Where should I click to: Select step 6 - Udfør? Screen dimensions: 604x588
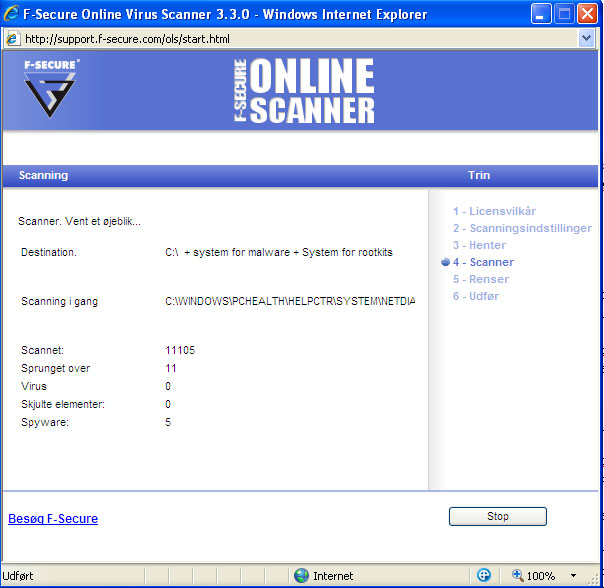476,296
